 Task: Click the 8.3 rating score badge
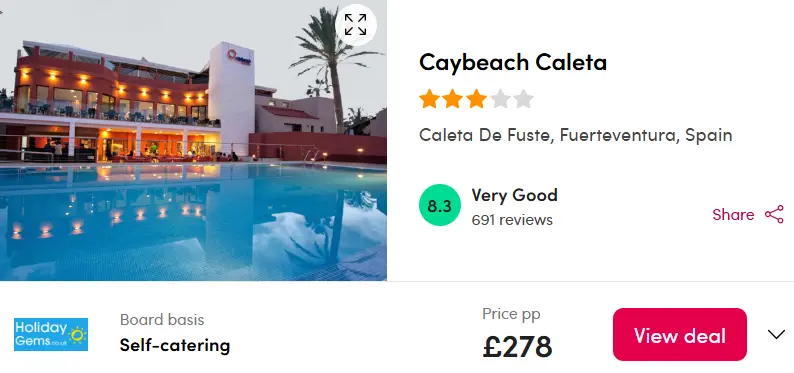[440, 205]
